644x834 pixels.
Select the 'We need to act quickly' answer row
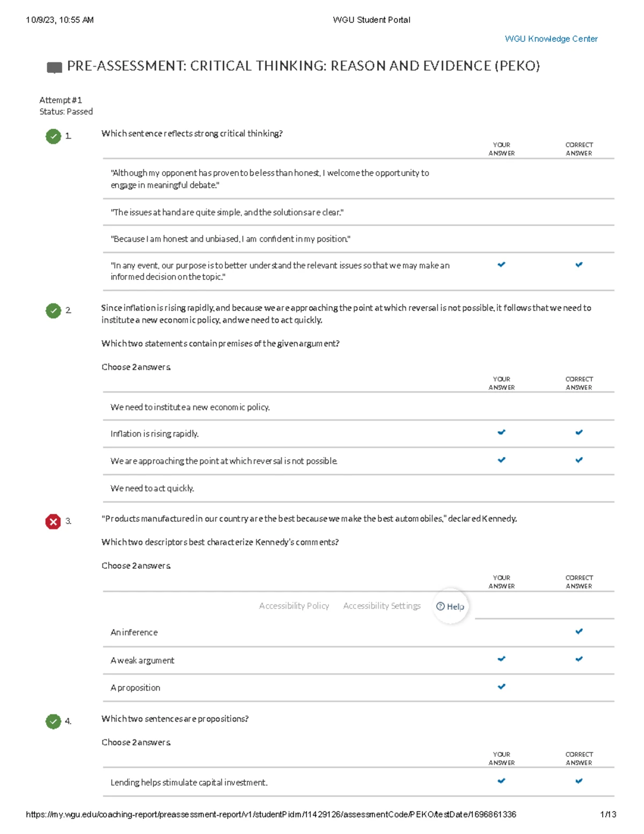(x=152, y=488)
